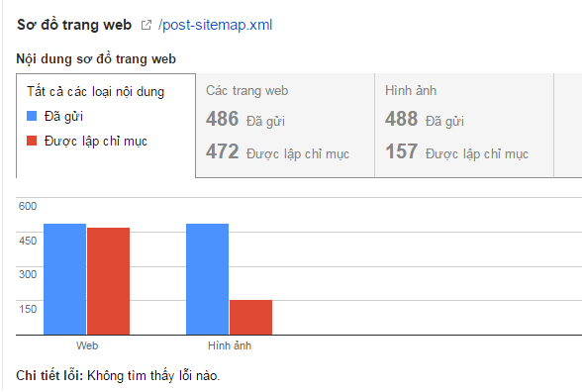Click the 472 indexed web pages count
The height and width of the screenshot is (392, 582).
[x=277, y=151]
